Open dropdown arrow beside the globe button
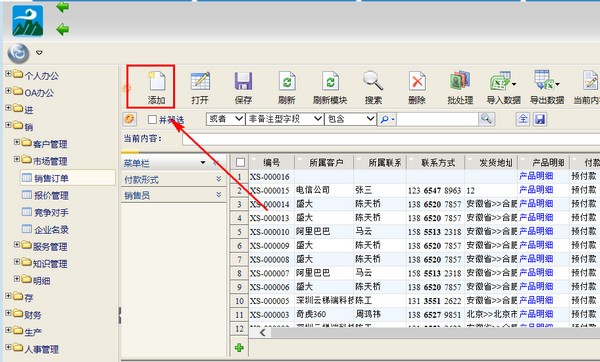 click(x=39, y=52)
